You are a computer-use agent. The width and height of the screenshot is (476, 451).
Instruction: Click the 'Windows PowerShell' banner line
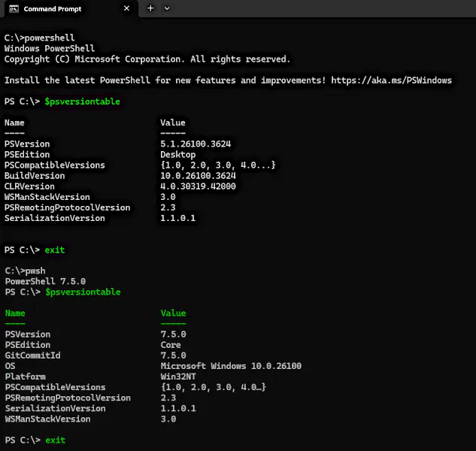[x=50, y=49]
